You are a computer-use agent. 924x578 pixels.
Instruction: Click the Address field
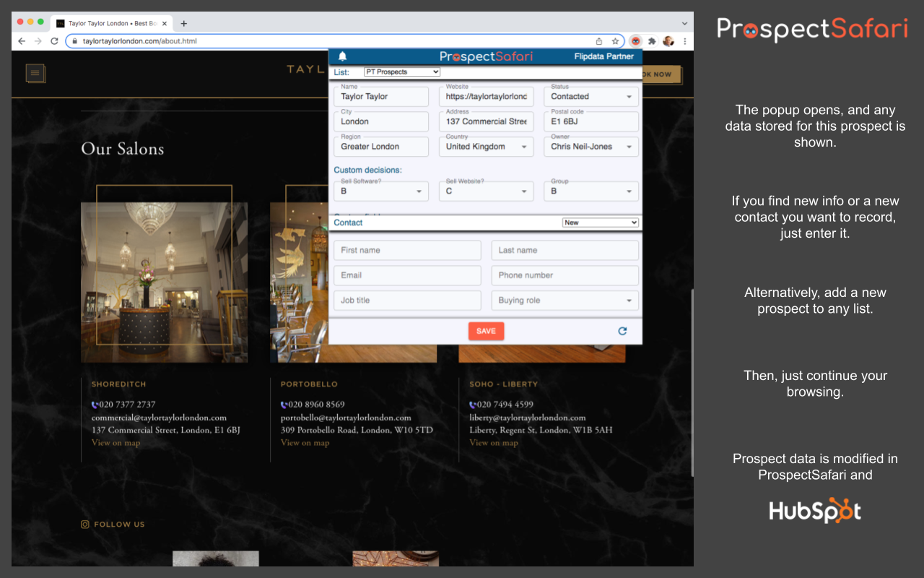(487, 121)
